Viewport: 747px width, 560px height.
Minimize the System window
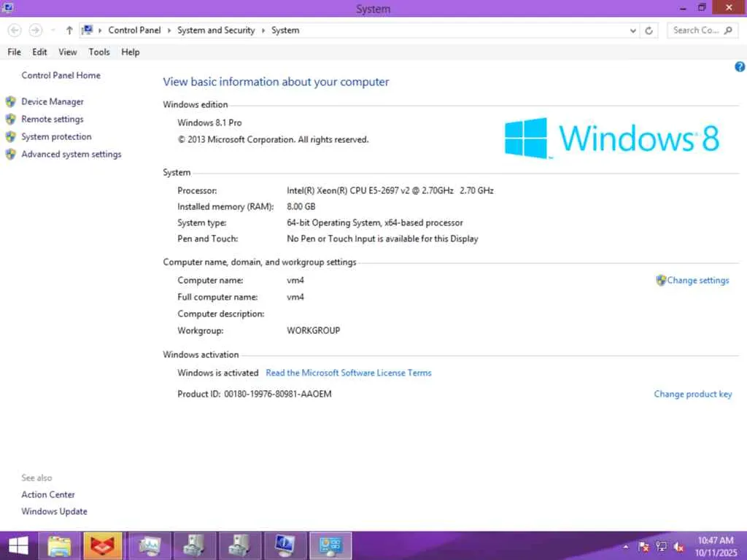click(x=683, y=7)
